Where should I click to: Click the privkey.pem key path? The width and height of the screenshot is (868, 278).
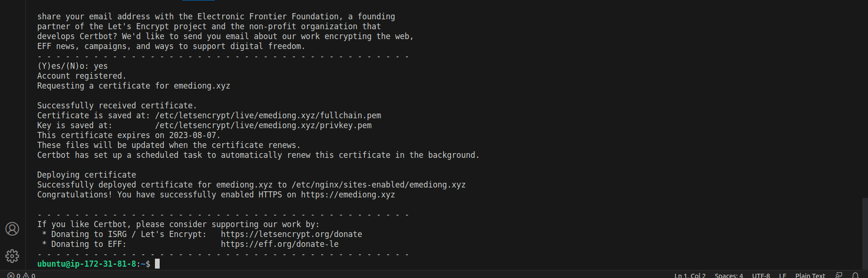pos(263,125)
